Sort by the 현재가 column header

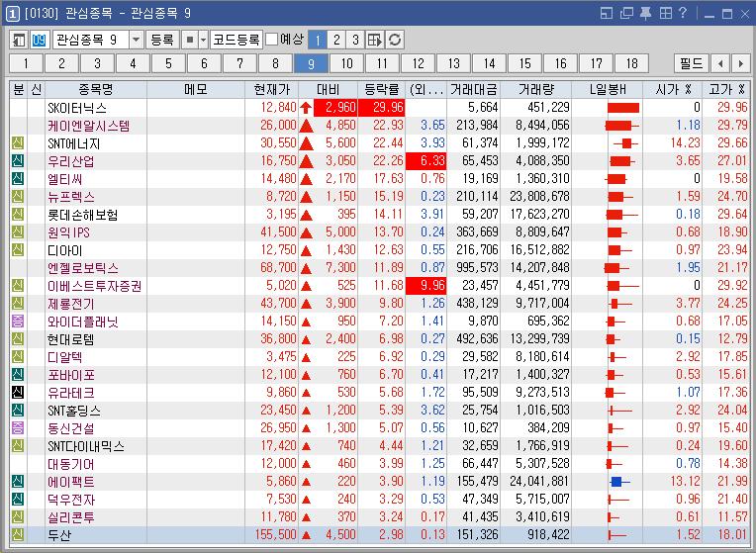[272, 89]
